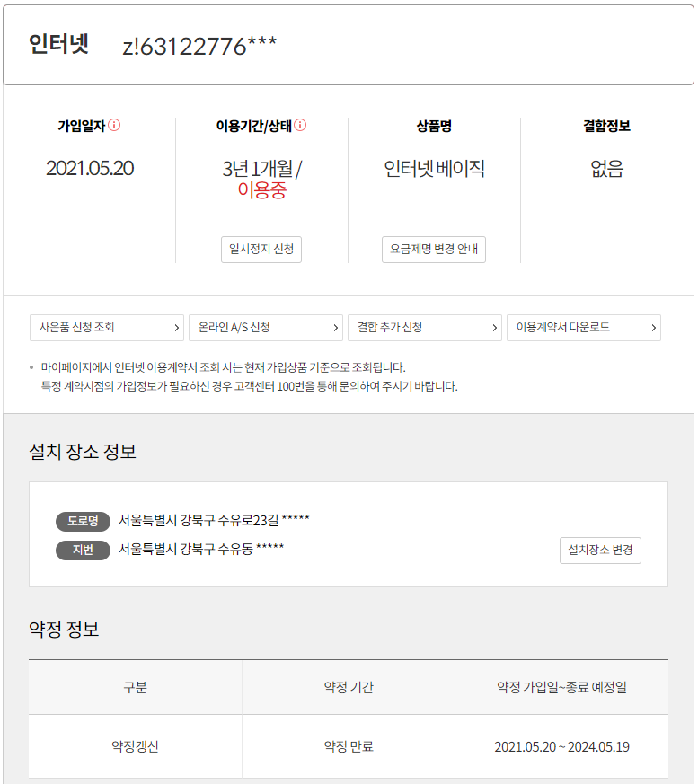Select the account number z!63122776***
Screen dimensions: 698x784
click(x=199, y=47)
